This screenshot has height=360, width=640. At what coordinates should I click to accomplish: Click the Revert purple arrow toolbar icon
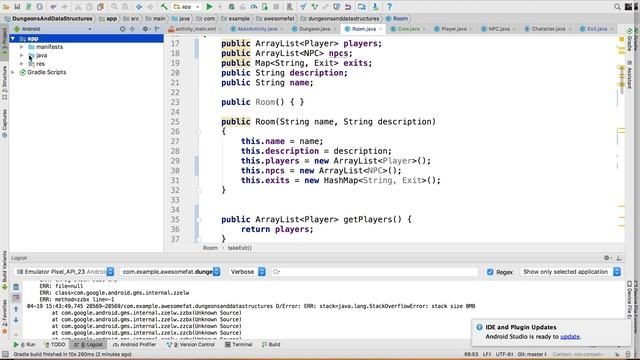348,7
